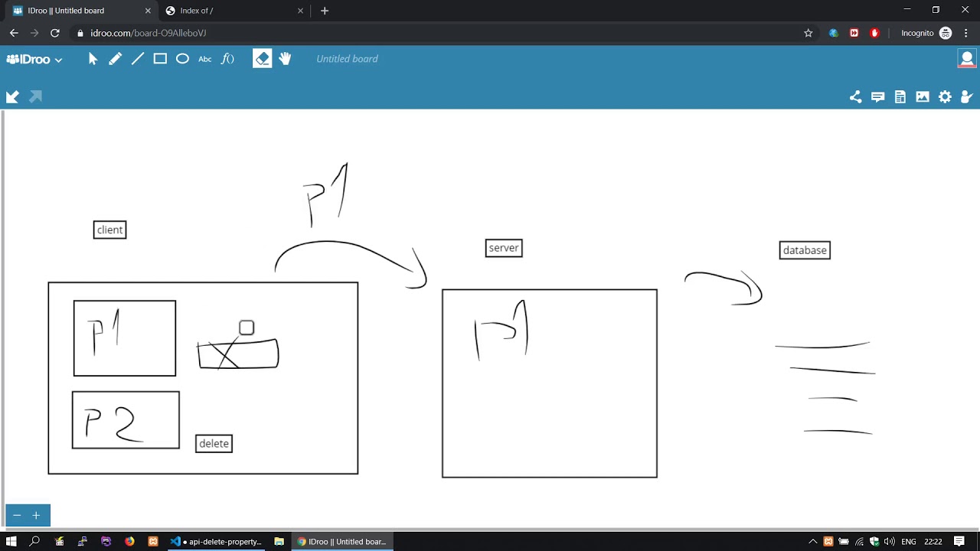
Task: Open the share board icon
Action: tap(855, 96)
